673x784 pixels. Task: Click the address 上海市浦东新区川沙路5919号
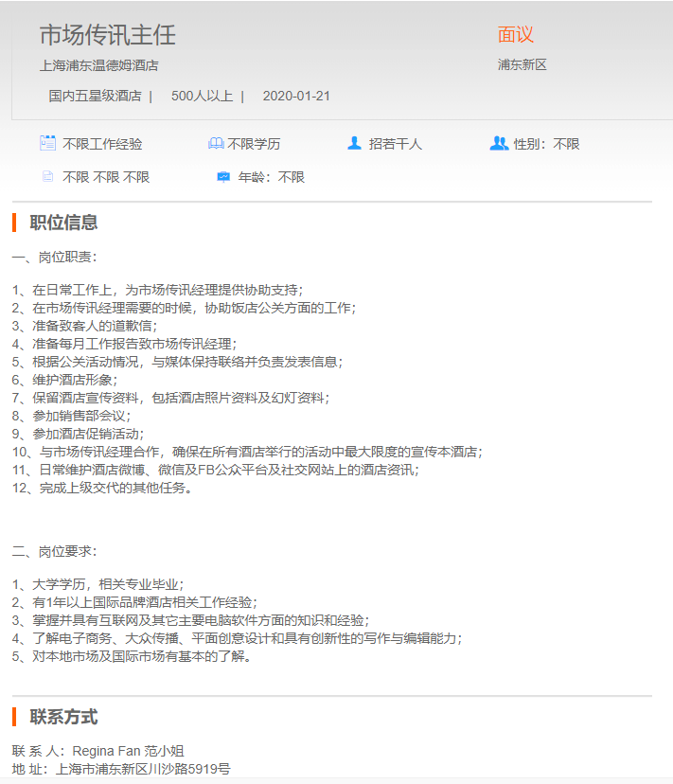point(143,769)
